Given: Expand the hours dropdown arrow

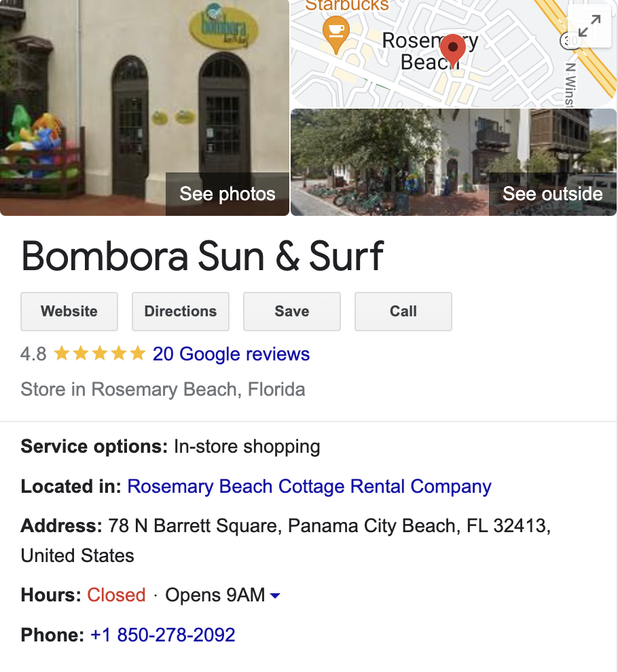Looking at the screenshot, I should coord(275,596).
